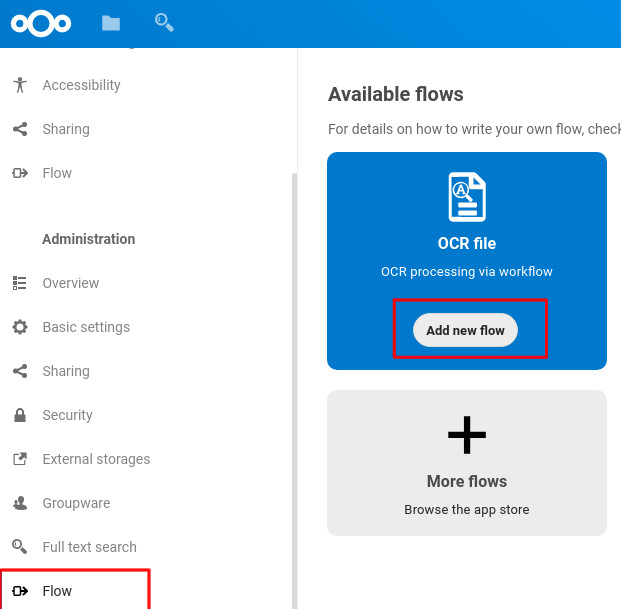This screenshot has height=609, width=621.
Task: Open the Files app folder icon
Action: coord(111,23)
